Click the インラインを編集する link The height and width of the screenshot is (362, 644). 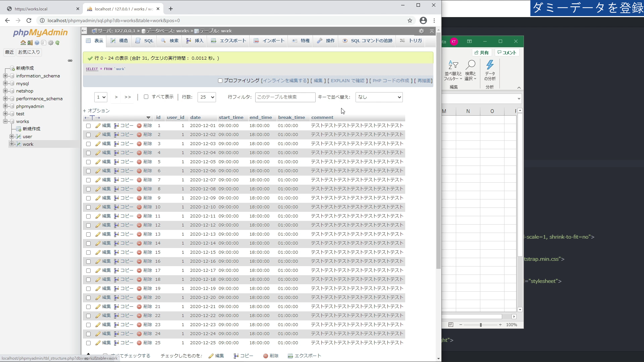[285, 81]
